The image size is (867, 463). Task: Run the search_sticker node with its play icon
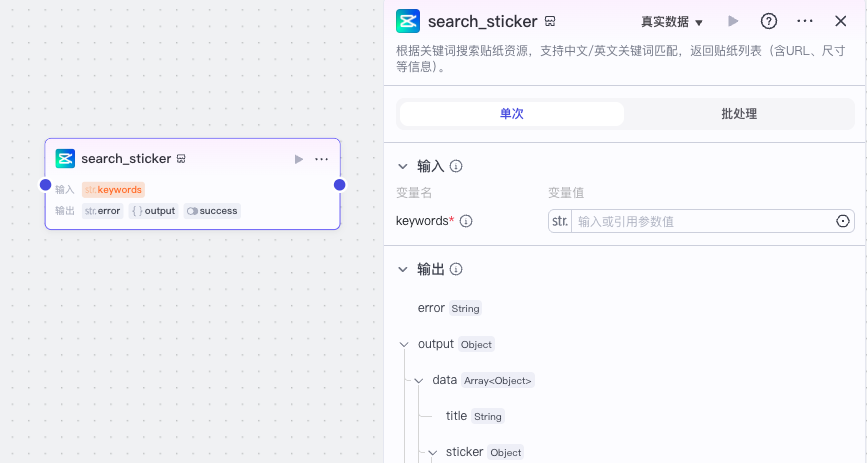point(299,159)
